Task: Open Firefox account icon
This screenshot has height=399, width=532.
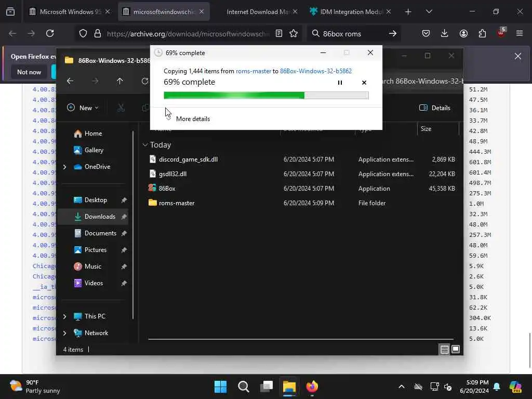Action: pos(463,33)
